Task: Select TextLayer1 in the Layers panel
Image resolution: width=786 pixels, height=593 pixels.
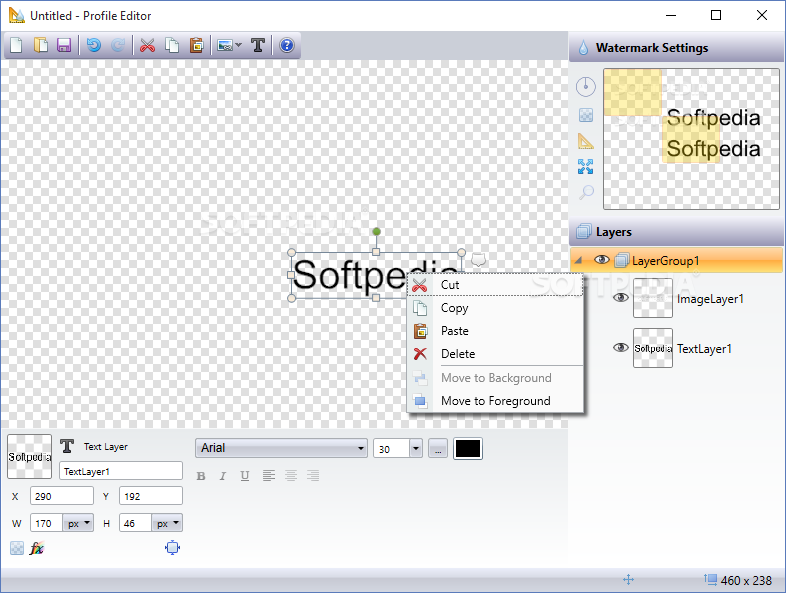Action: click(704, 348)
